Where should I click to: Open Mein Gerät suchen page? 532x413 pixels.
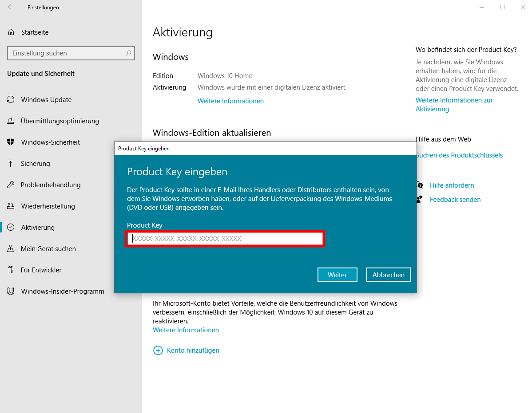(x=48, y=249)
